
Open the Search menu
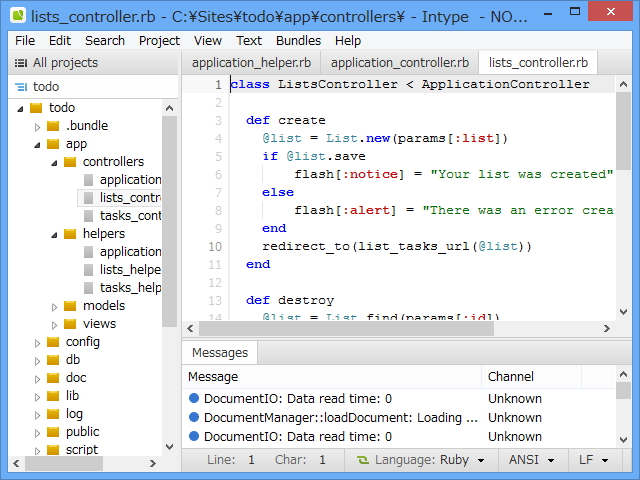pyautogui.click(x=104, y=41)
